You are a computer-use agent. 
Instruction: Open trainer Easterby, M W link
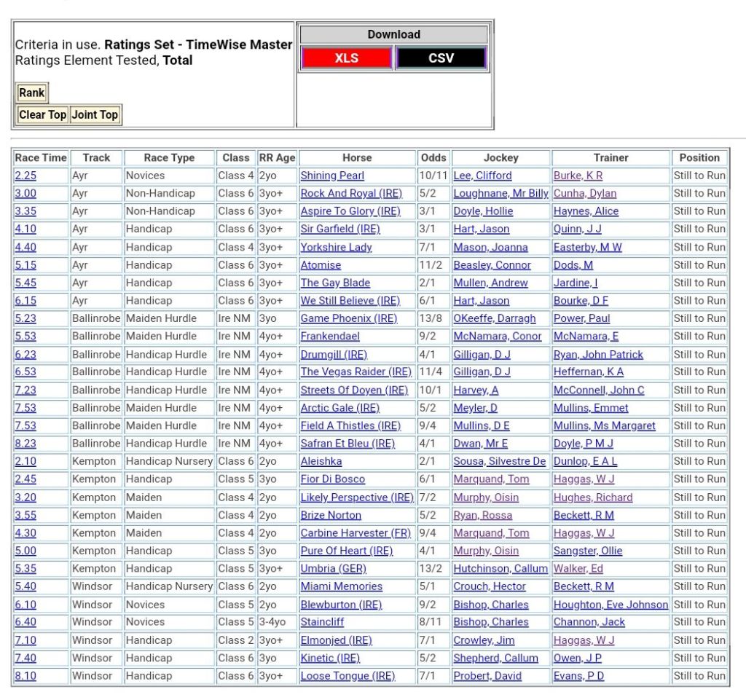(x=587, y=247)
